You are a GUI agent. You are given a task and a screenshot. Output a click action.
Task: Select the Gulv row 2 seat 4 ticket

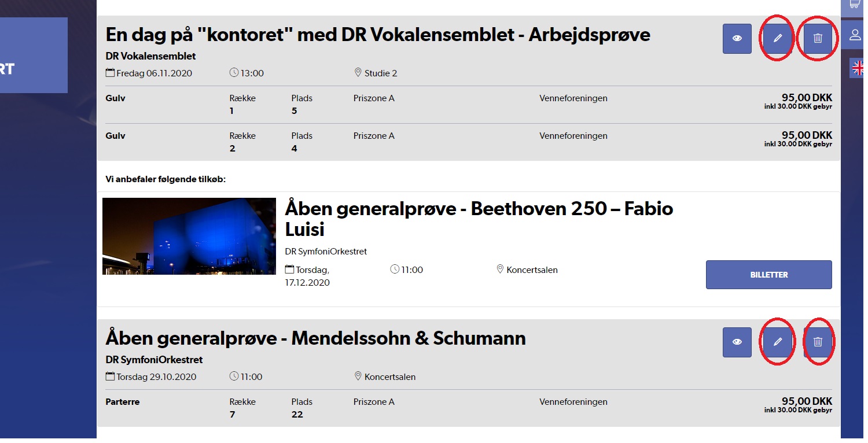tap(469, 142)
